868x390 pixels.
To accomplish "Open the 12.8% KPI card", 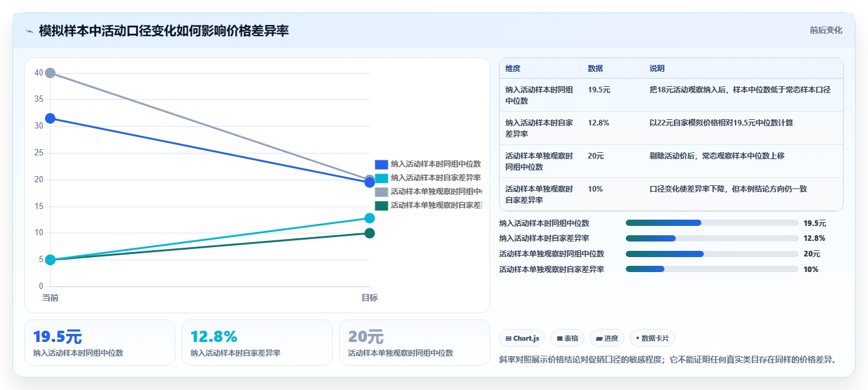I will point(257,343).
